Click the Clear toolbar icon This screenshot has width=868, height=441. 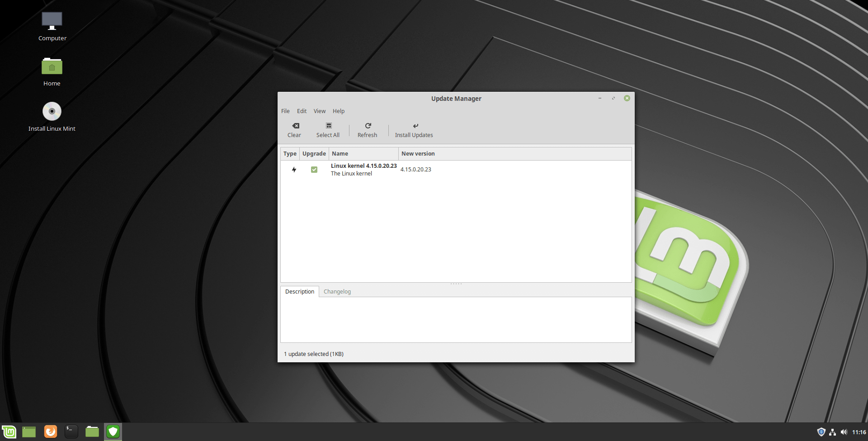pos(295,126)
